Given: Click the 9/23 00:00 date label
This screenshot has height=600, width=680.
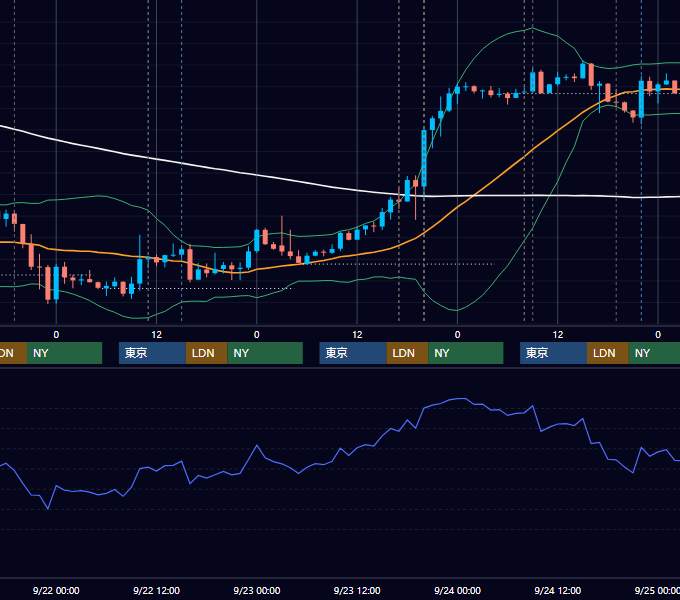Looking at the screenshot, I should [257, 590].
